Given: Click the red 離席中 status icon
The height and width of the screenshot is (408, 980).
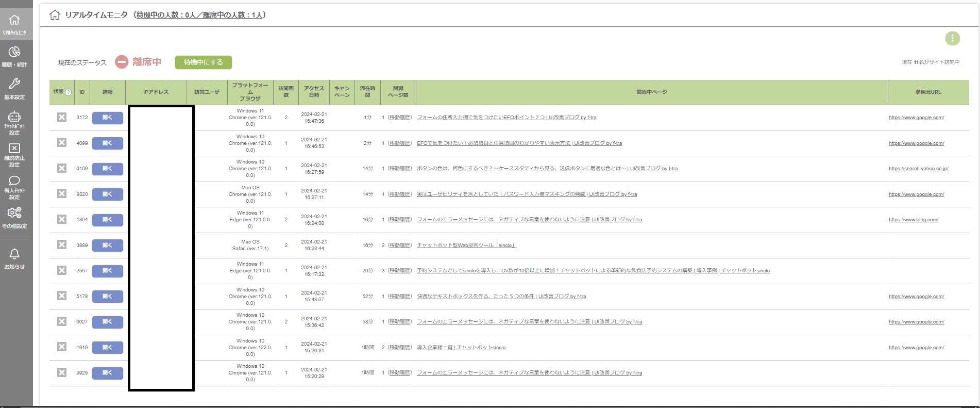Looking at the screenshot, I should (122, 62).
